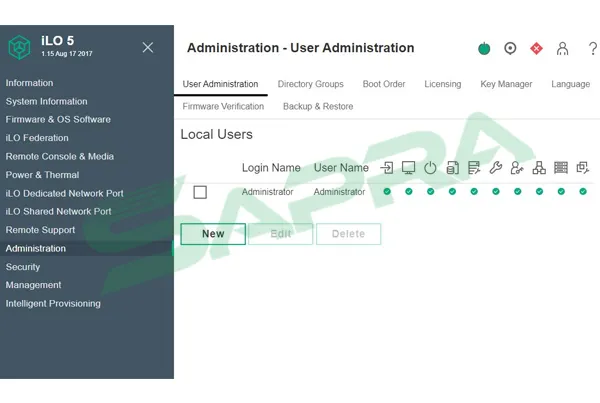Click the Host Storage privilege column icon
Screen dimensions: 600x403
pos(561,168)
